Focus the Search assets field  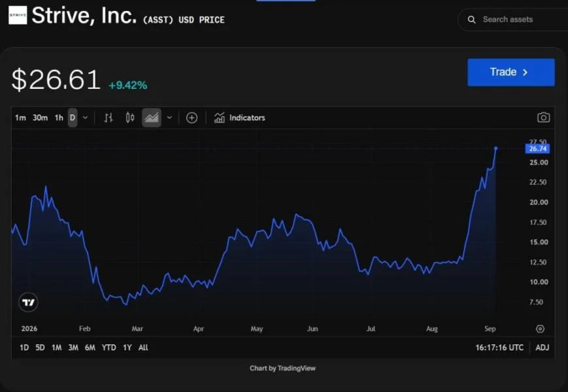coord(512,20)
